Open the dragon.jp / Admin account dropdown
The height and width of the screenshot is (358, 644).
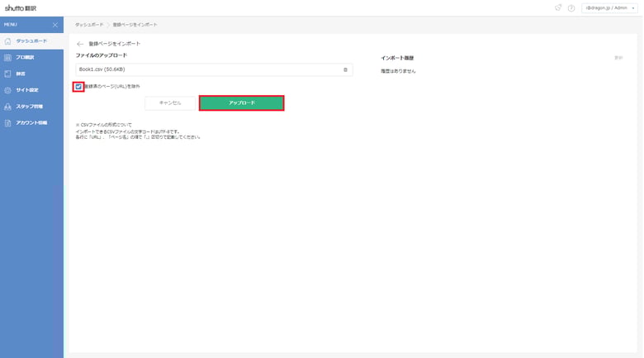point(609,8)
